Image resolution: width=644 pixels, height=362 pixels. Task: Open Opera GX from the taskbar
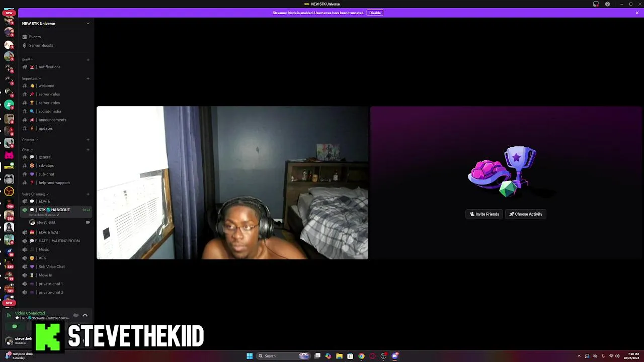(372, 356)
